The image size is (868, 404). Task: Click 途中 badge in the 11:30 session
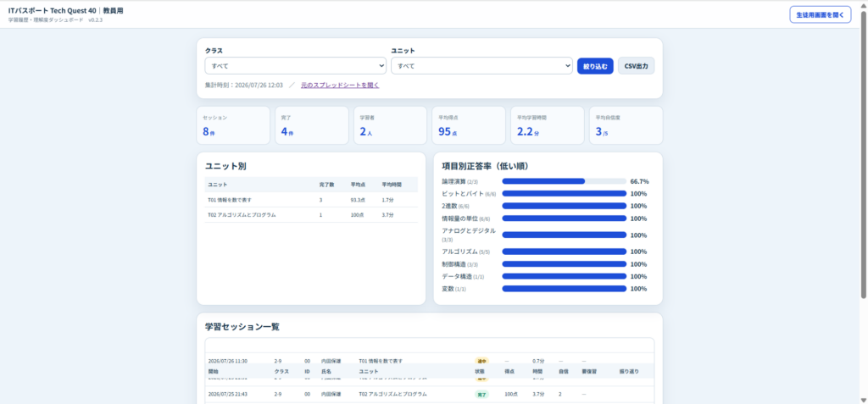(x=481, y=361)
